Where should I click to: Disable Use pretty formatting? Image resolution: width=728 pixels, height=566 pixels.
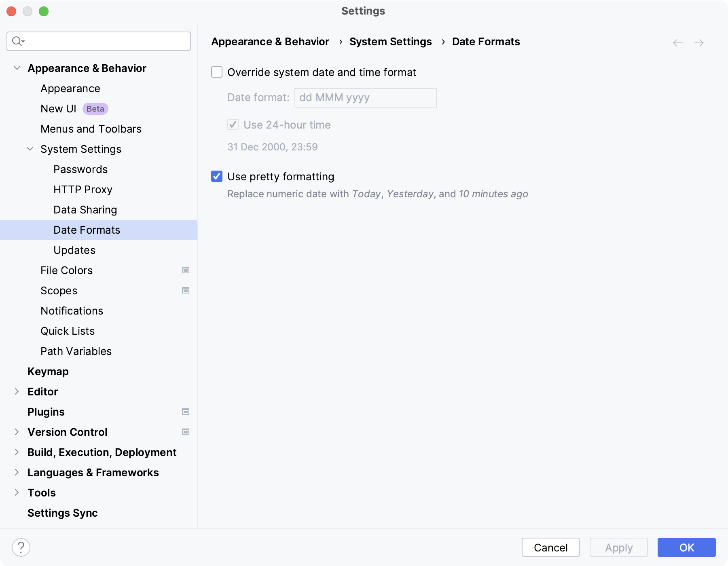pos(217,177)
